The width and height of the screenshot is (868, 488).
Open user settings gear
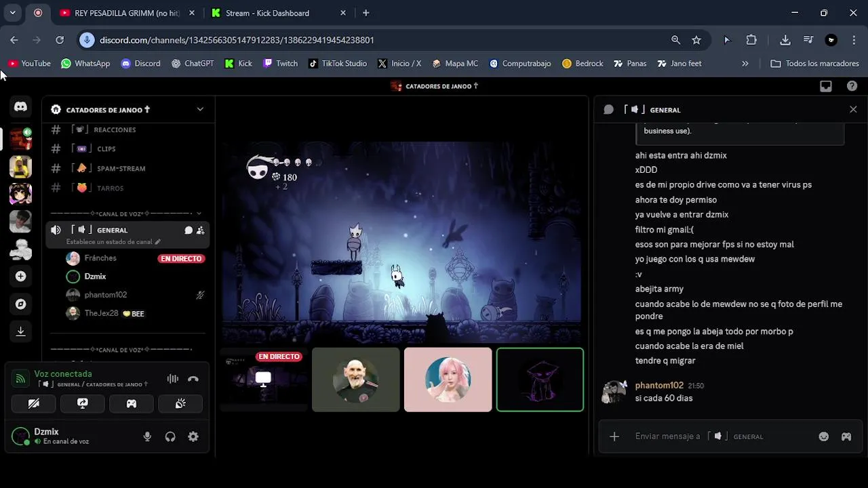pyautogui.click(x=193, y=436)
